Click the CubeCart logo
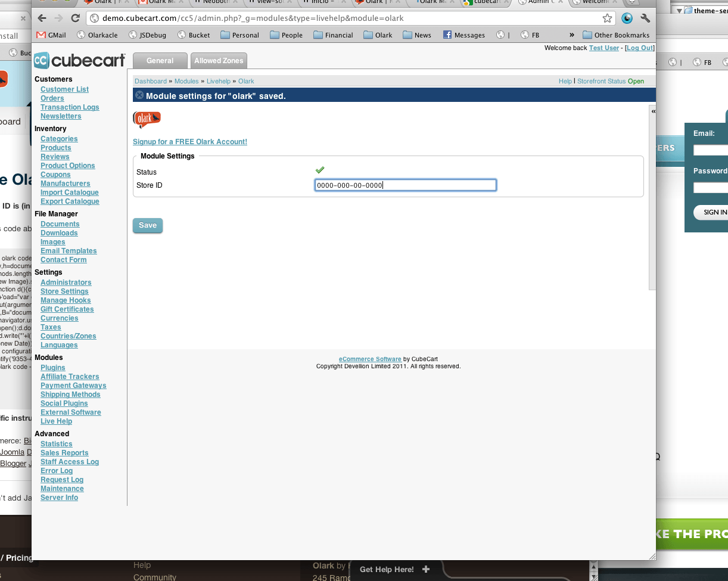The height and width of the screenshot is (581, 728). pos(80,60)
